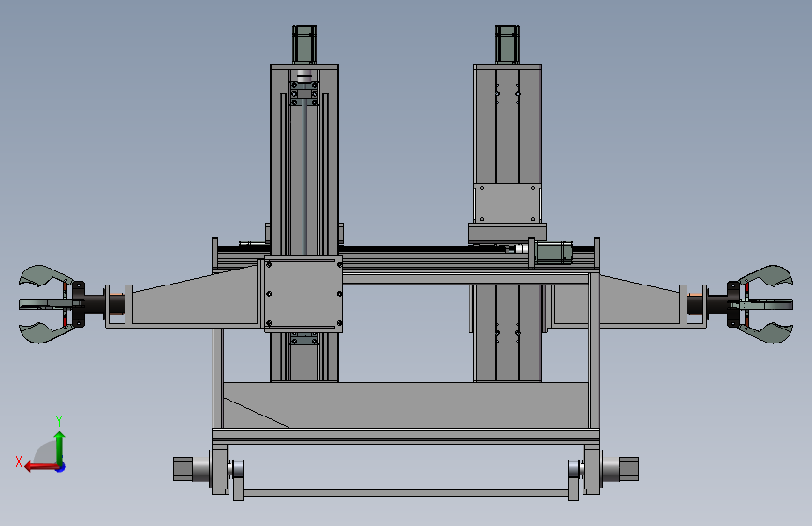Image resolution: width=812 pixels, height=526 pixels.
Task: Select the bottom-right roller drive motor
Action: (620, 469)
